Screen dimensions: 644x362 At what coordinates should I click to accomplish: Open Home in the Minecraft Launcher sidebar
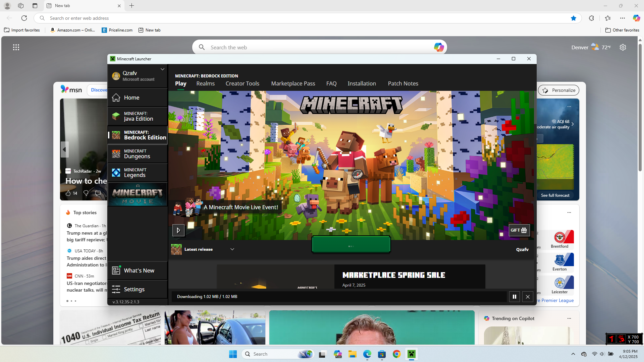click(x=138, y=98)
